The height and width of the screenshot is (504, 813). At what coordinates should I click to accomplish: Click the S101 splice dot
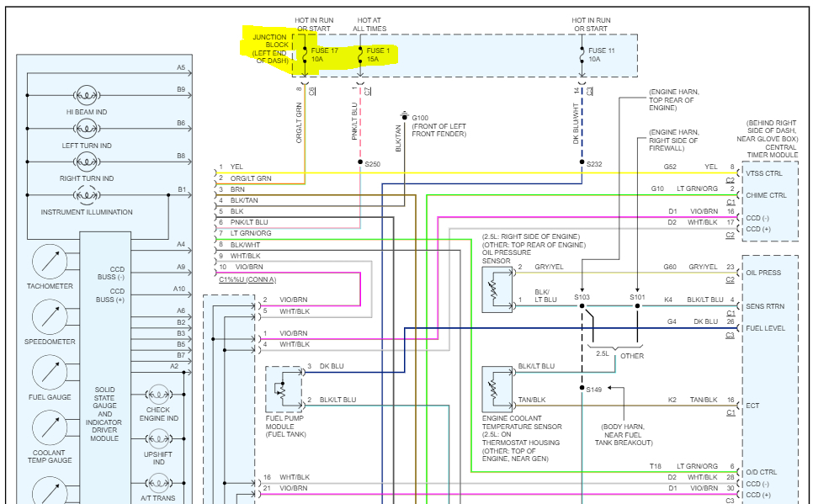coord(638,306)
